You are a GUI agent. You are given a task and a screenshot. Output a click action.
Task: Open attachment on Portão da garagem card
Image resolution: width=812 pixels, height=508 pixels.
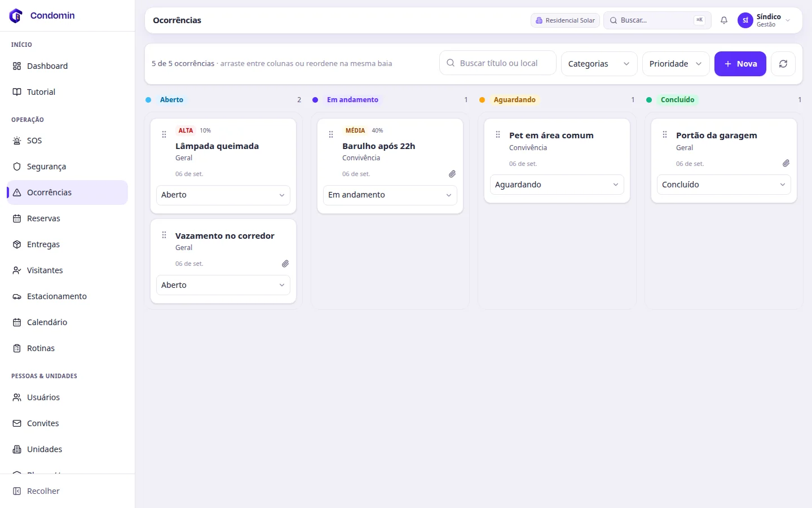[786, 163]
